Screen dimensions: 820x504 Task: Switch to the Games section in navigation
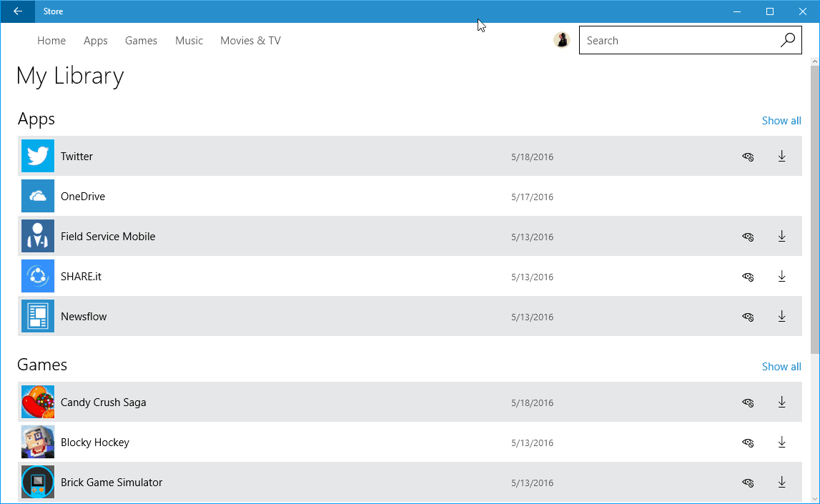141,40
